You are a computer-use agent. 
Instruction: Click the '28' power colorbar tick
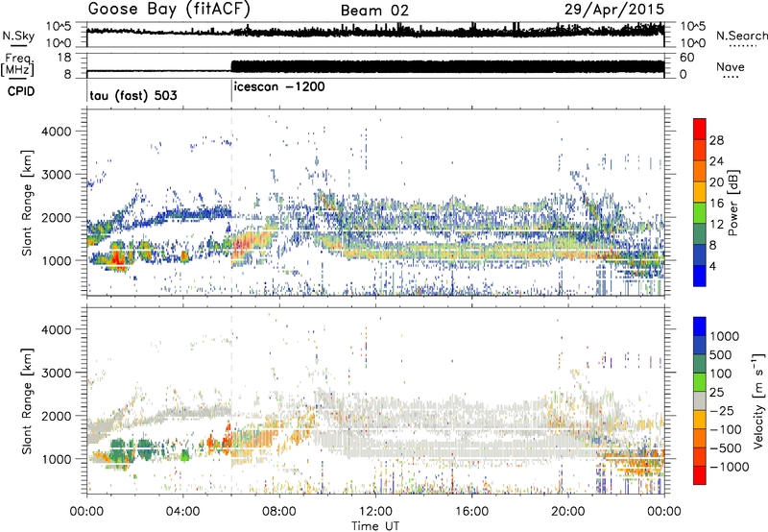click(x=716, y=140)
